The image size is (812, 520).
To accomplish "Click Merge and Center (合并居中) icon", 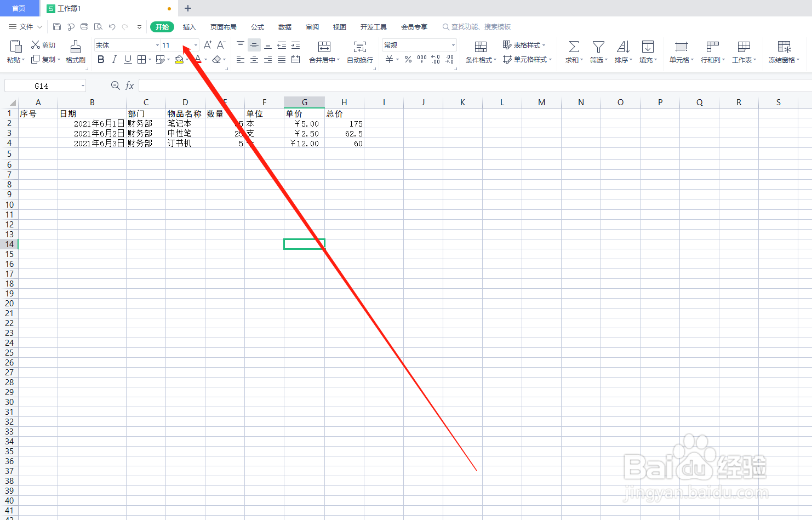I will [324, 47].
